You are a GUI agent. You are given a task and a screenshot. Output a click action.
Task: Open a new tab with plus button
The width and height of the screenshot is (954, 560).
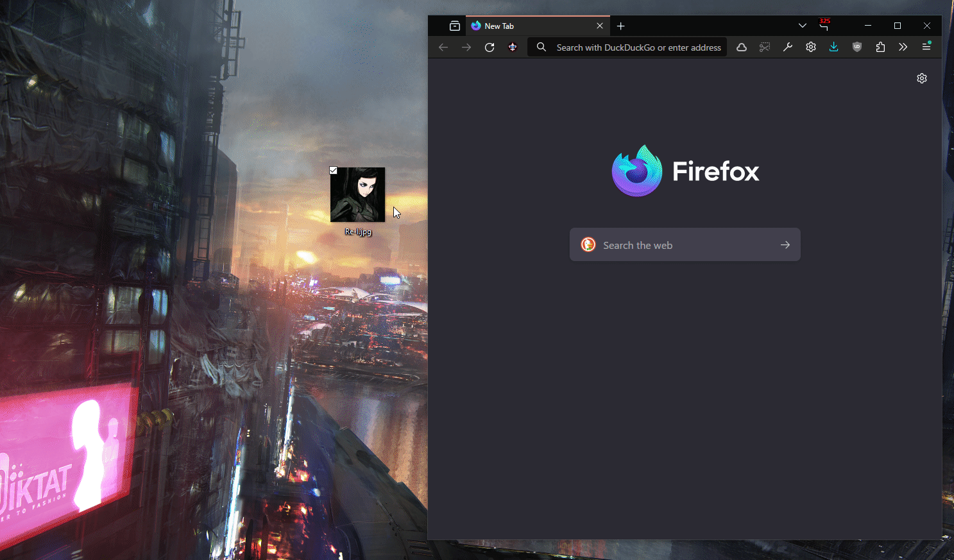(620, 26)
